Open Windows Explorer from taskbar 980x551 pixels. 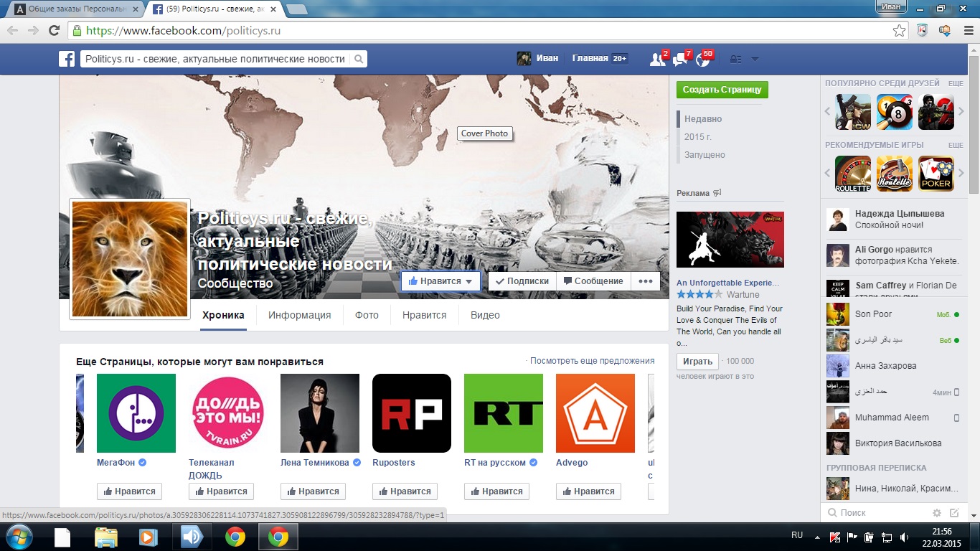point(106,537)
